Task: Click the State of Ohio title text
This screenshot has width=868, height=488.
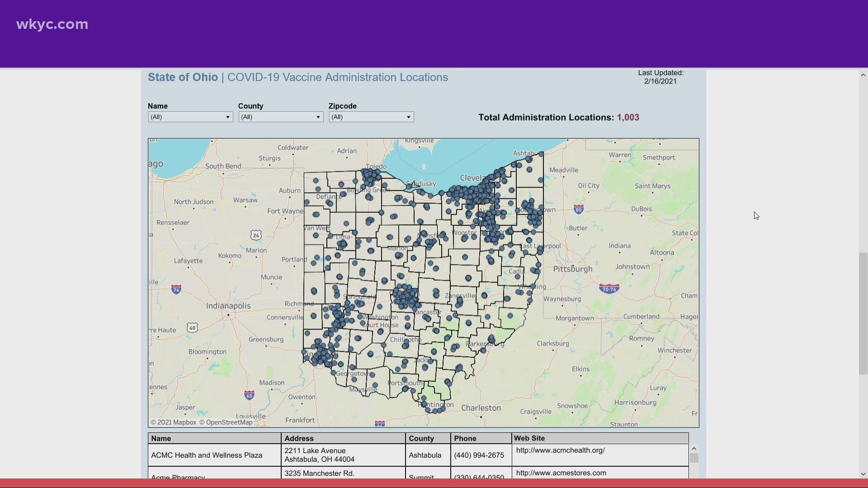Action: pos(183,77)
